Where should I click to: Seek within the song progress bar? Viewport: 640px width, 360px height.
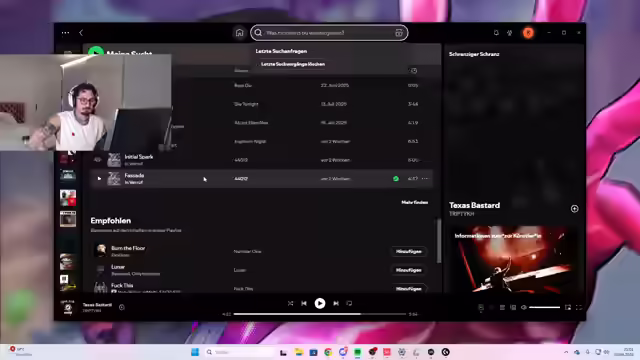(320, 314)
